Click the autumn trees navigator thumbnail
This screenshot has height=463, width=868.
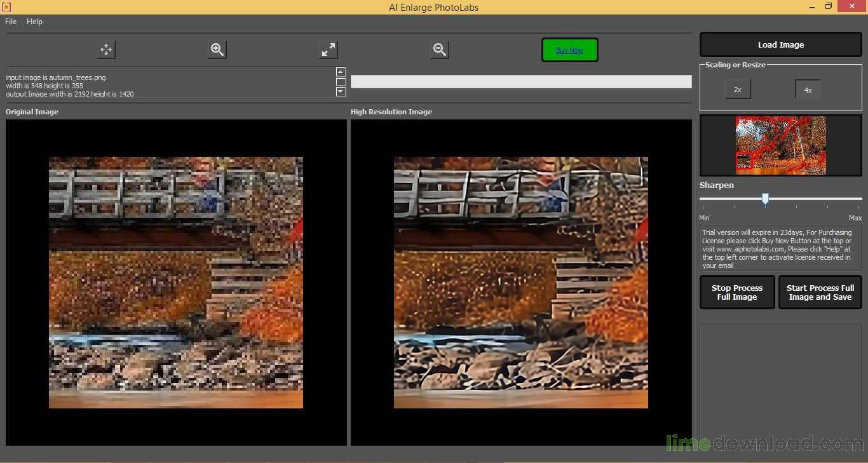pyautogui.click(x=781, y=145)
